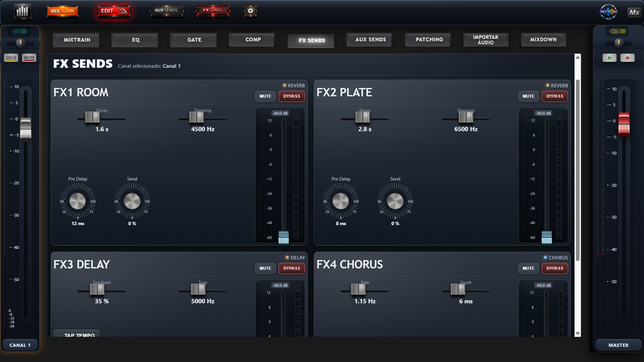Viewport: 644px width, 362px height.
Task: Click the red Master fader handle
Action: [x=624, y=123]
